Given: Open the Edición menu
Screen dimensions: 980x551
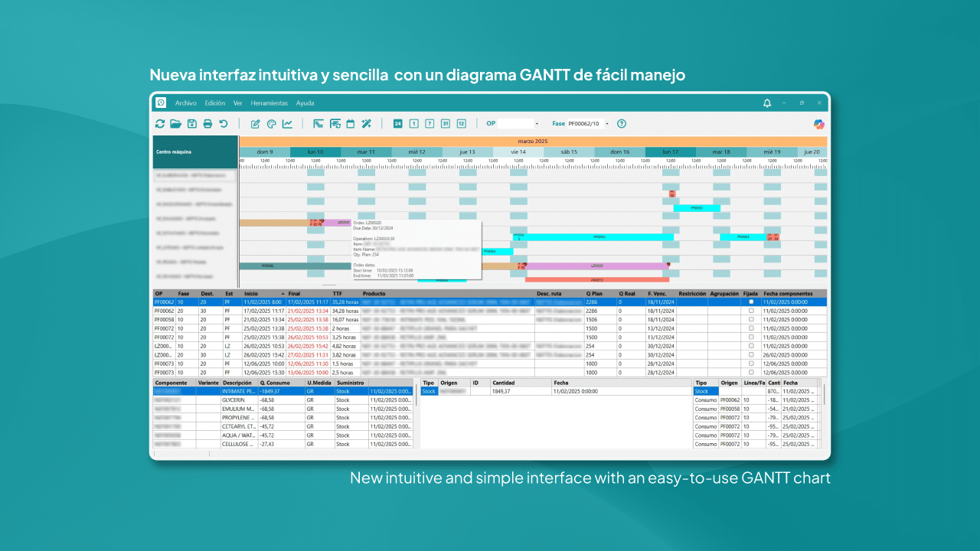Looking at the screenshot, I should [x=215, y=103].
